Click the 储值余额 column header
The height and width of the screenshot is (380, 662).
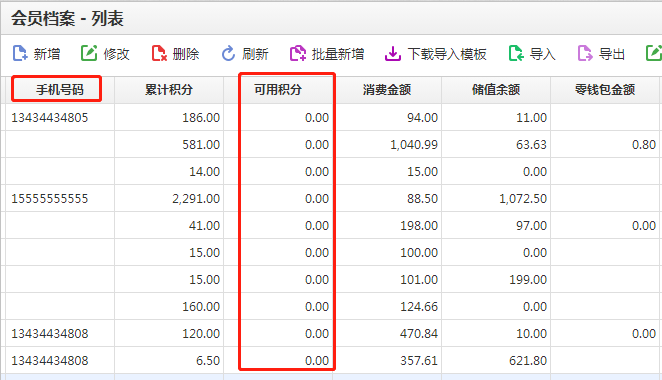[x=496, y=90]
